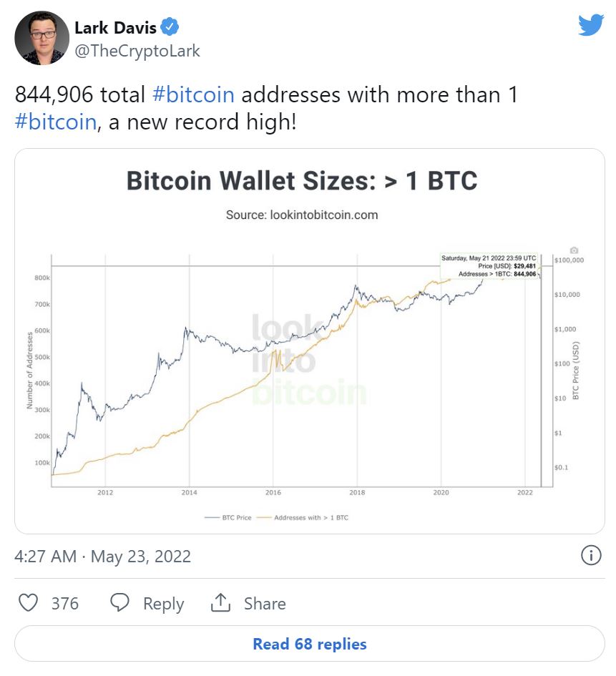
Task: Click the first #bitcoin hashtag
Action: point(192,95)
